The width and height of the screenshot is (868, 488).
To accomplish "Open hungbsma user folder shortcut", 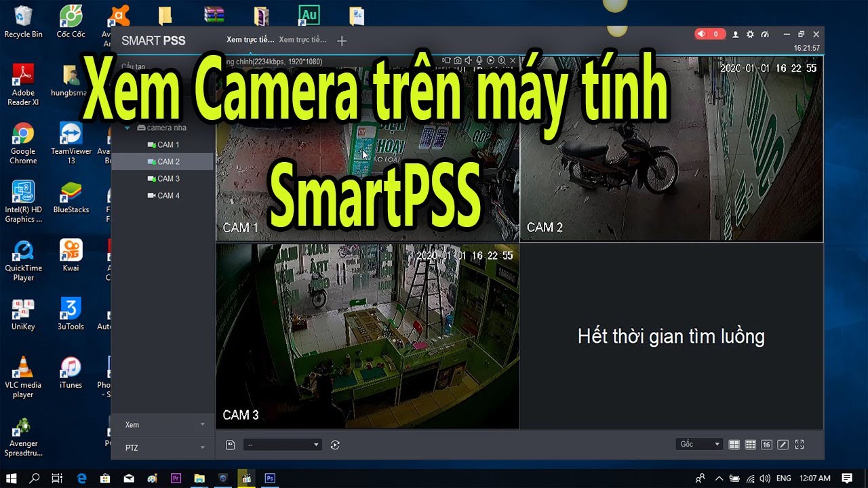I will [71, 80].
